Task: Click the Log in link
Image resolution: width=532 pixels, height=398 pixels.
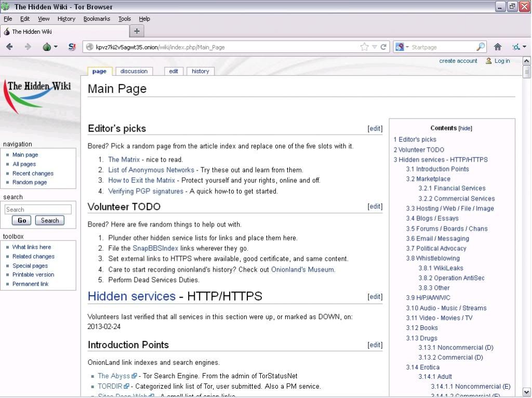Action: coord(502,61)
